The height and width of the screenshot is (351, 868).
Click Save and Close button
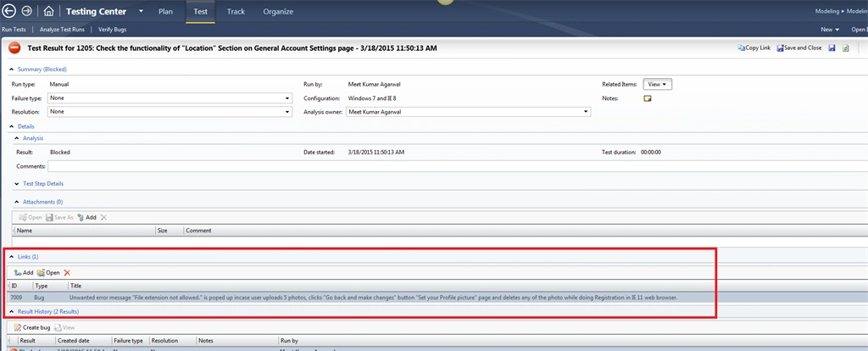(x=799, y=48)
